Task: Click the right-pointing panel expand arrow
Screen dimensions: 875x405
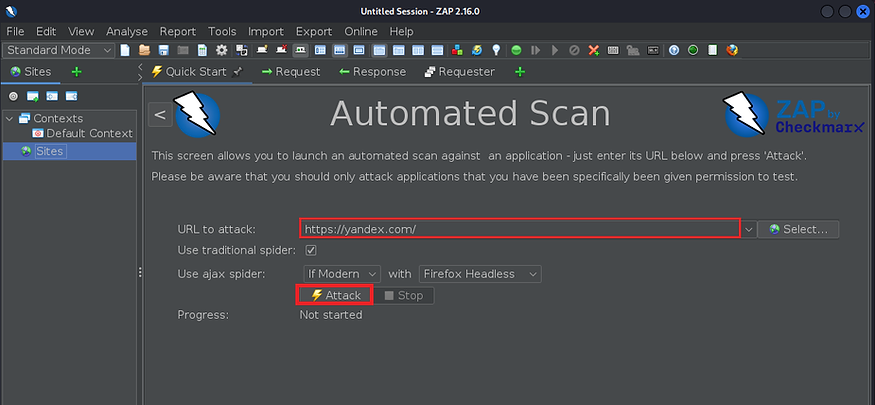Action: pos(140,78)
